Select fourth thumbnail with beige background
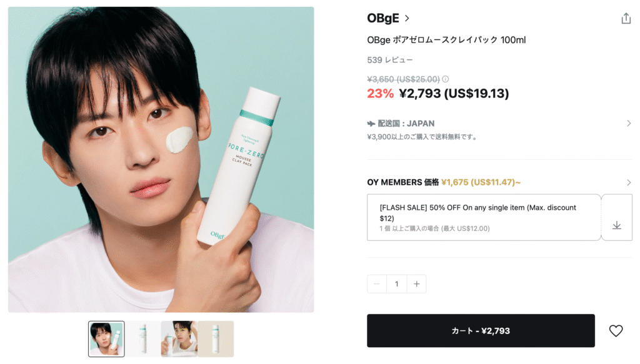Viewport: 640px width, 364px height. pyautogui.click(x=216, y=339)
